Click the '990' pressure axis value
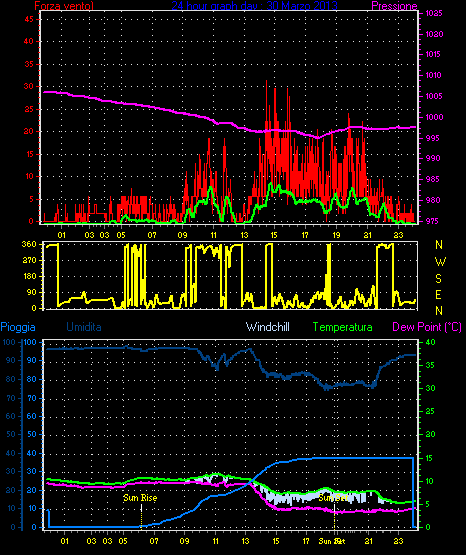The height and width of the screenshot is (555, 466). click(x=433, y=158)
